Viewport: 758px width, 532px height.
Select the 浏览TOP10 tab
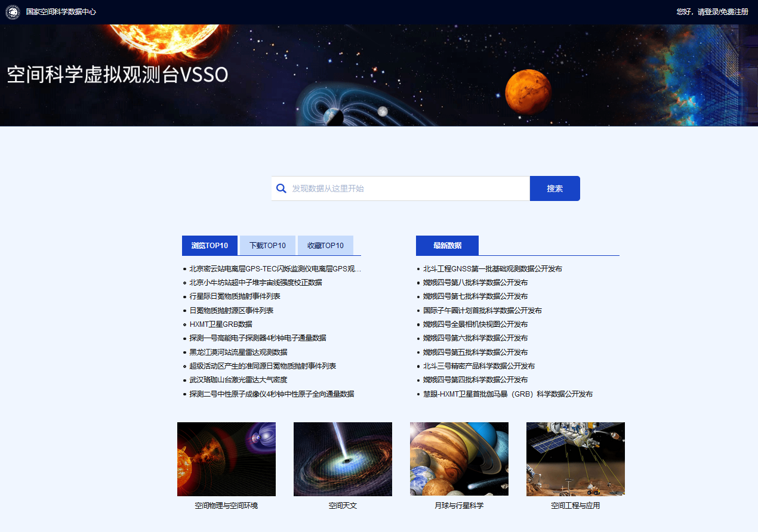click(x=209, y=246)
